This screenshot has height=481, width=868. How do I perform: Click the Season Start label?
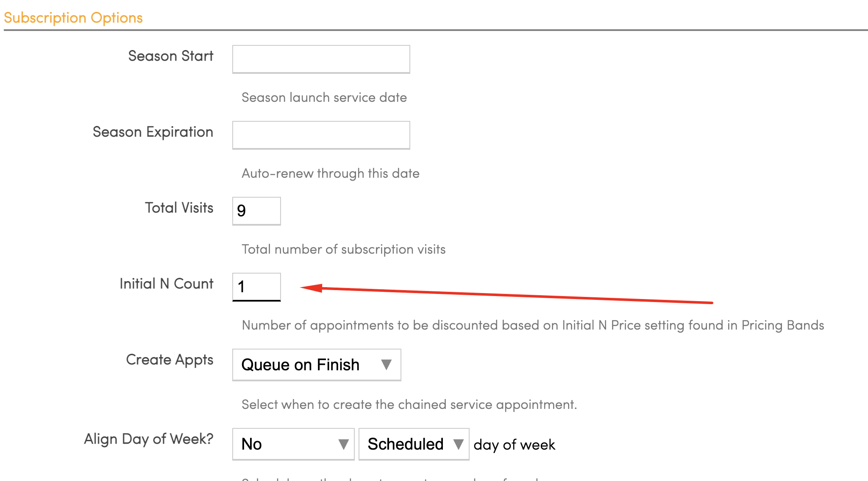click(170, 56)
